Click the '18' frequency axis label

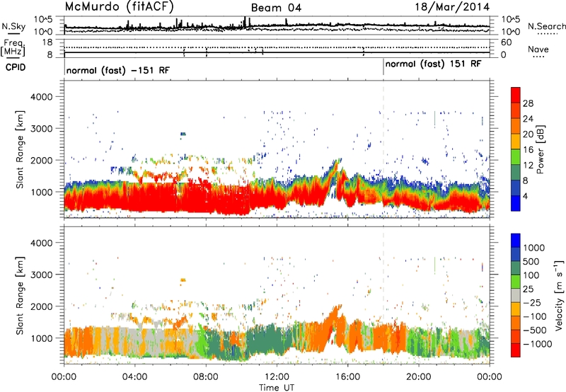[47, 42]
